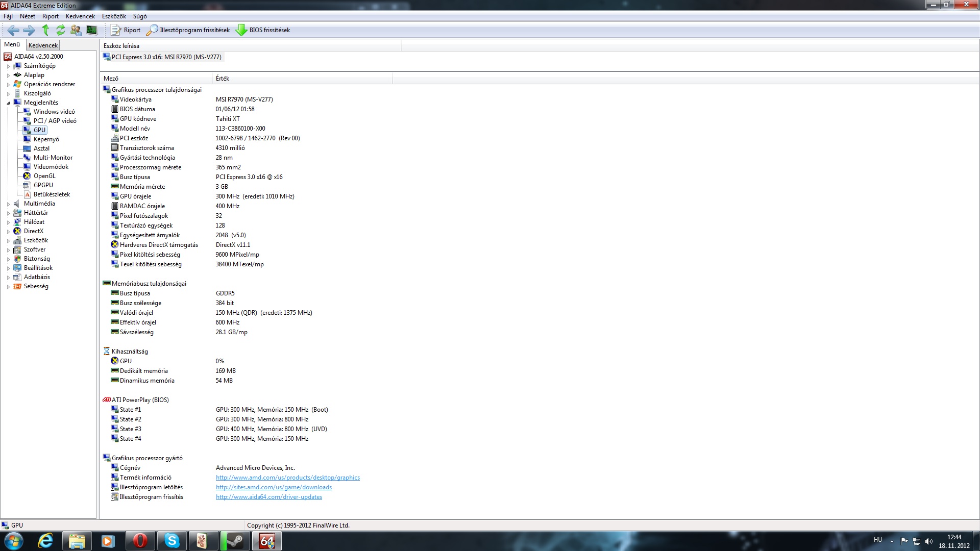The image size is (980, 551).
Task: Open the Riport report wizard
Action: point(126,30)
